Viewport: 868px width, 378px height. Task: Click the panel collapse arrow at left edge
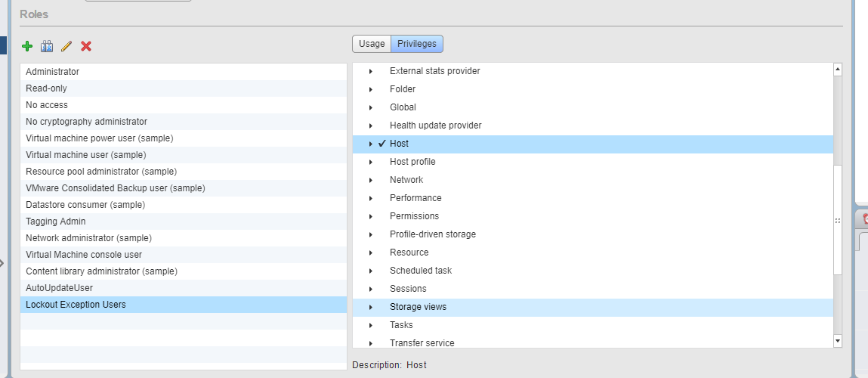pyautogui.click(x=2, y=263)
